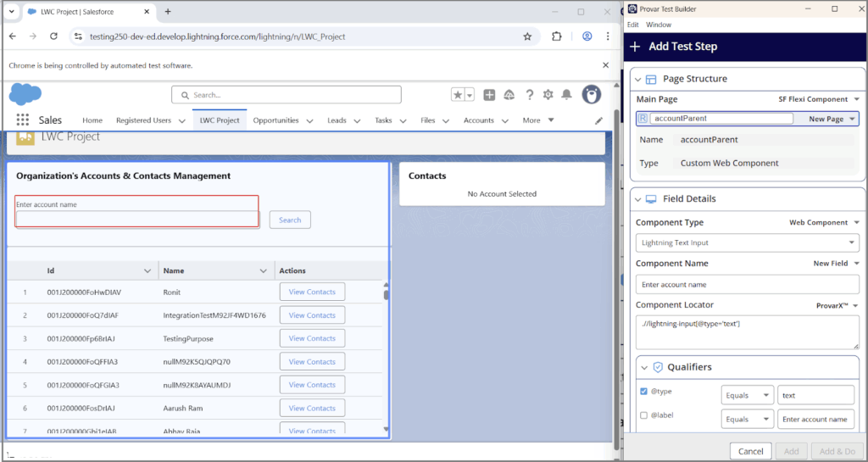
Task: Click the Enter account name input field
Action: [136, 219]
